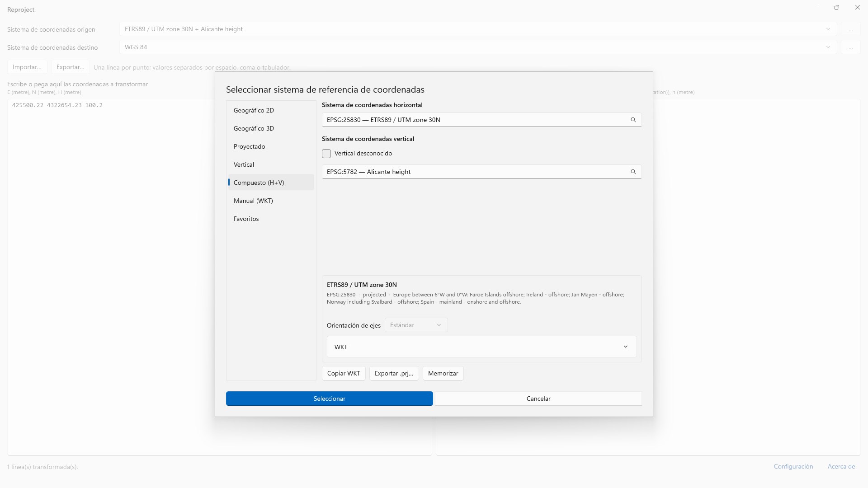Enable the Vertical desconocido checkbox

coord(326,154)
